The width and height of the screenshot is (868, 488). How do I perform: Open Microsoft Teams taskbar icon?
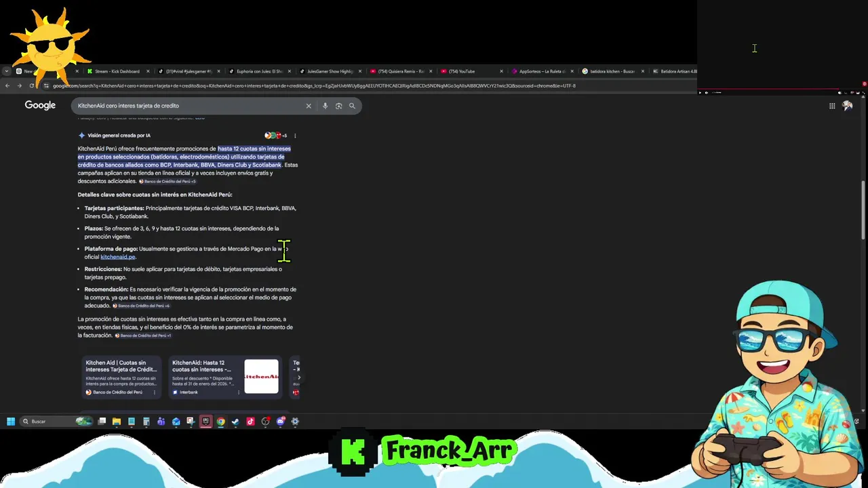tap(161, 422)
